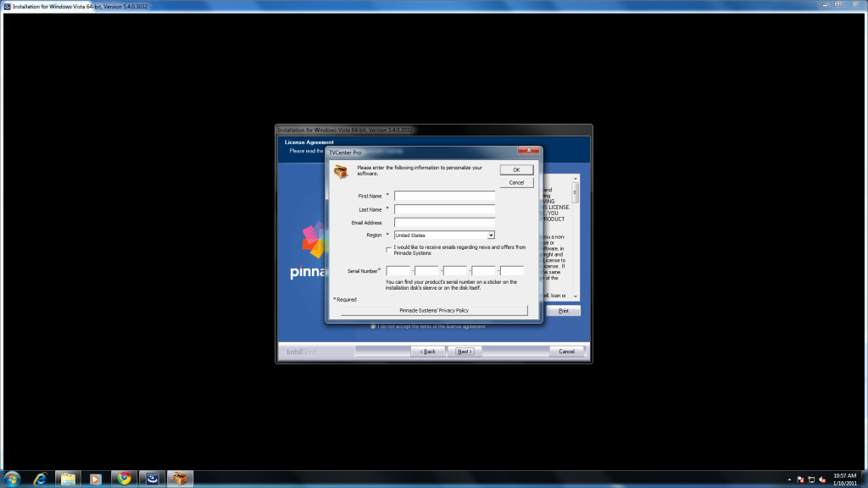The width and height of the screenshot is (868, 488).
Task: Open Windows Media Player from the taskbar
Action: (x=96, y=479)
